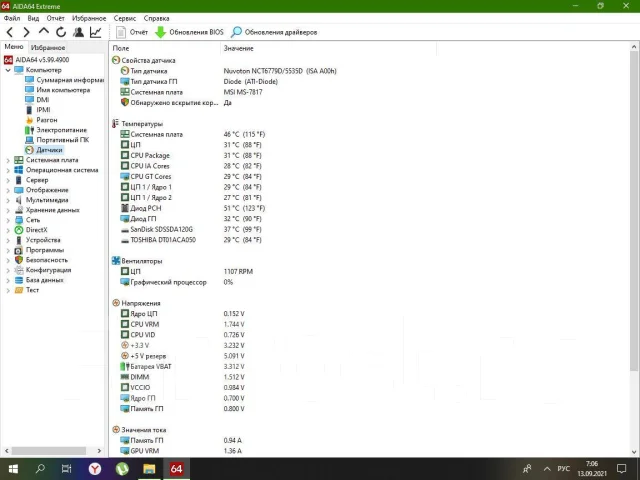The image size is (640, 480).
Task: Expand the DirectX tree node
Action: point(8,230)
